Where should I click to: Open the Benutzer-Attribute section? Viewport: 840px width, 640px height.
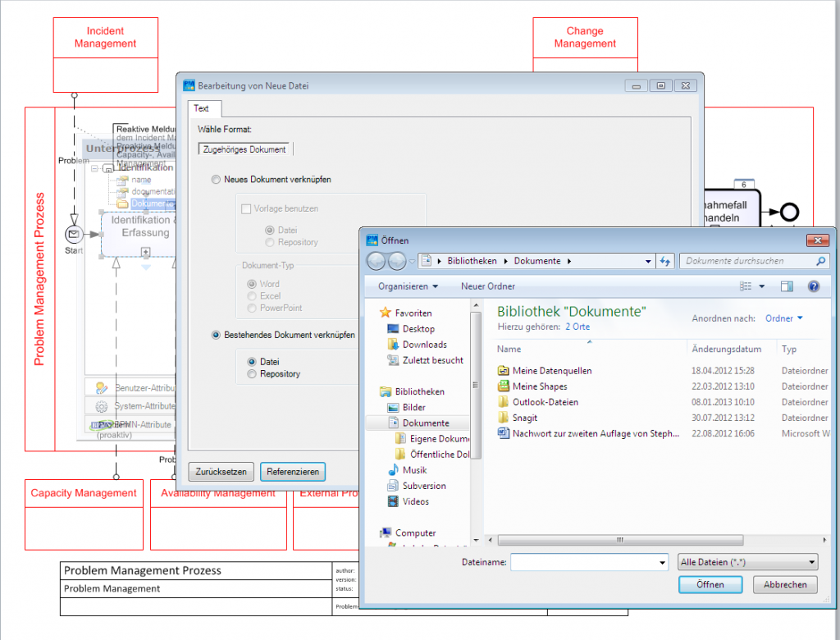tap(130, 387)
